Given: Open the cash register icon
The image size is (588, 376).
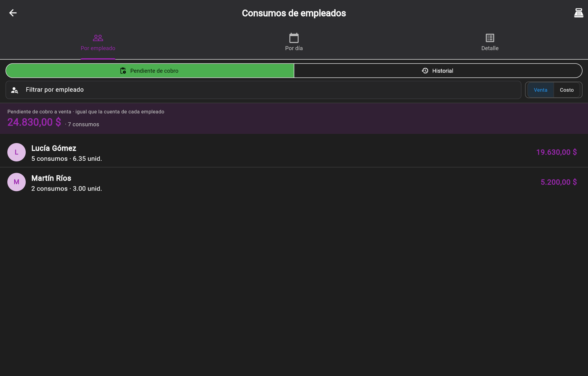Looking at the screenshot, I should [579, 13].
